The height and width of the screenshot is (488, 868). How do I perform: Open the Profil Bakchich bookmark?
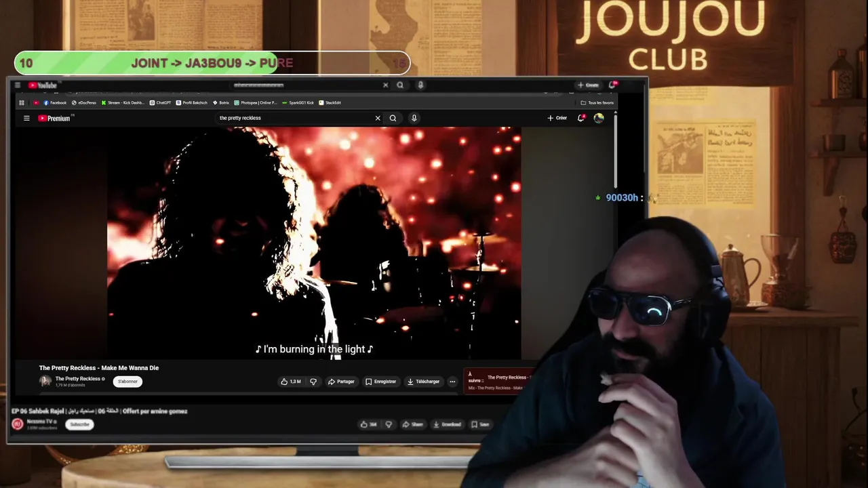tap(192, 103)
